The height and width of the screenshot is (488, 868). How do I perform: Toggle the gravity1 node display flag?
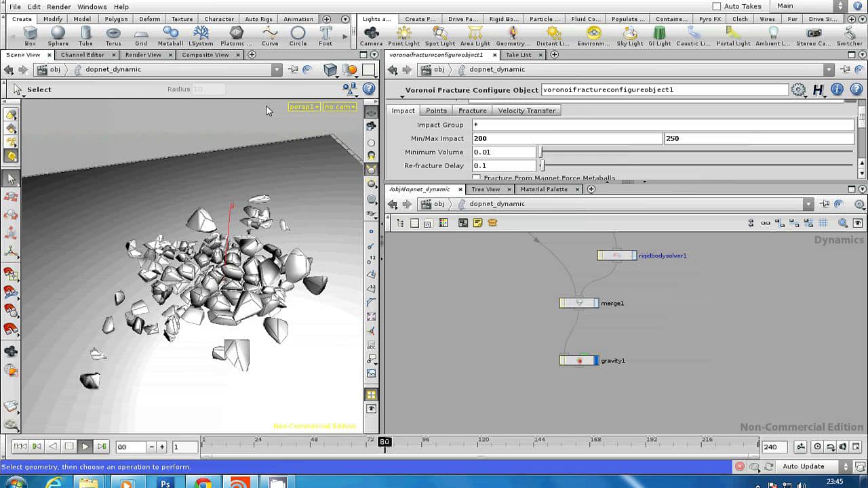point(595,361)
